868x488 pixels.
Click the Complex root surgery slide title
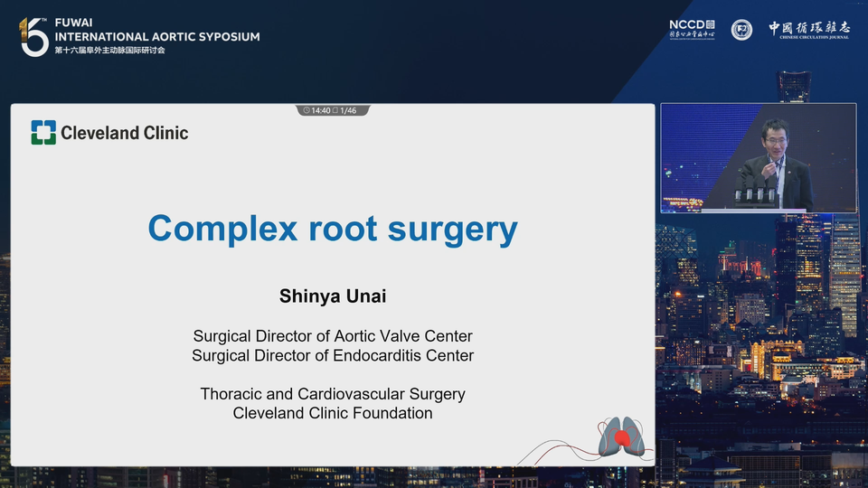[x=333, y=229]
